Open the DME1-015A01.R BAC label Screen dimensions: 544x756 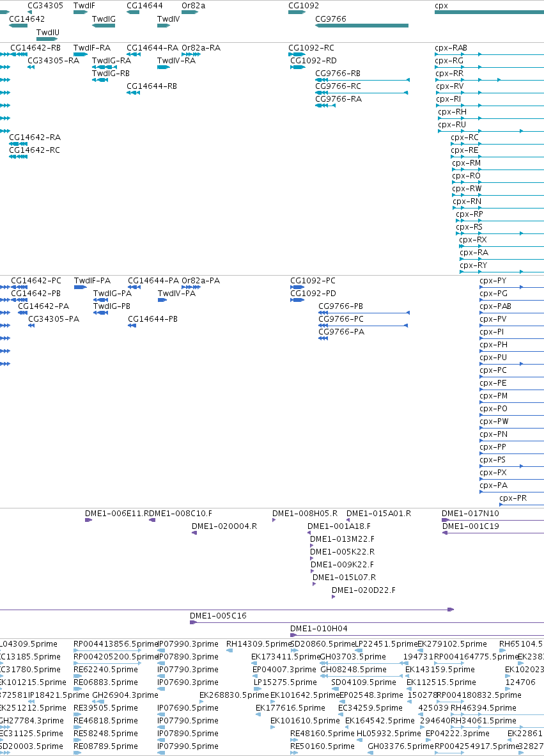(378, 514)
